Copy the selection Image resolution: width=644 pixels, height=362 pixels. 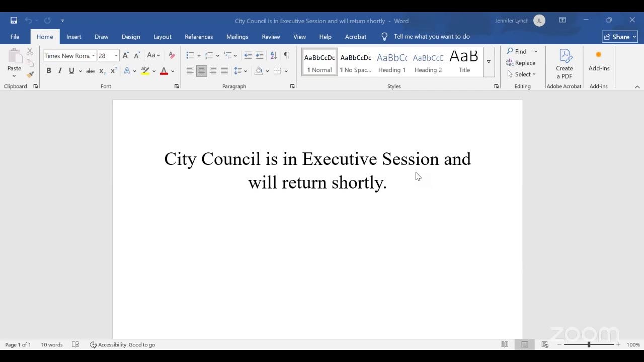click(x=30, y=63)
